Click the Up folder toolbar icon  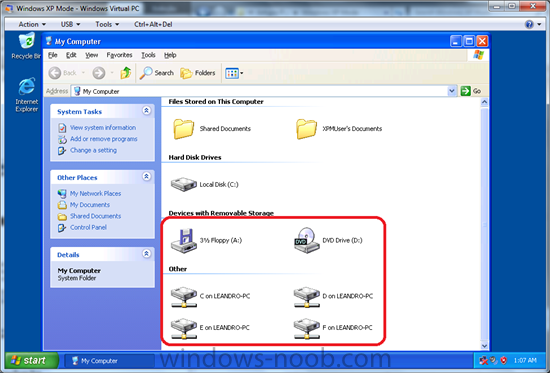point(126,73)
